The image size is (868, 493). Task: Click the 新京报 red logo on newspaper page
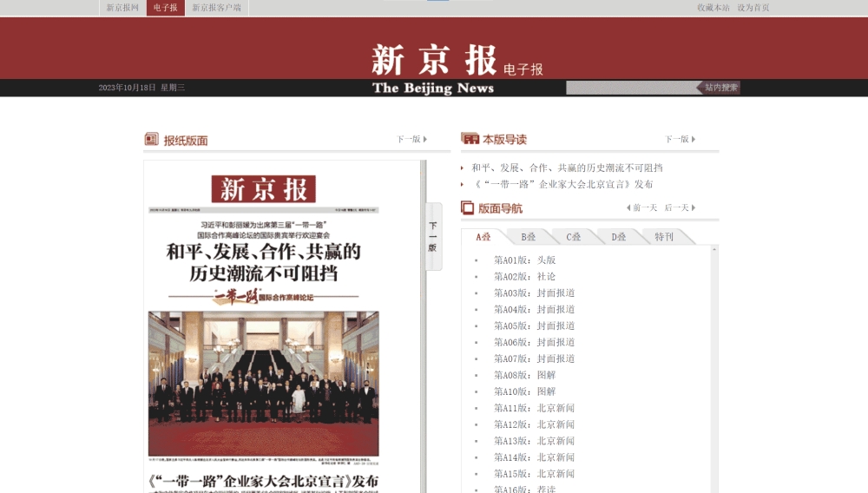(264, 189)
